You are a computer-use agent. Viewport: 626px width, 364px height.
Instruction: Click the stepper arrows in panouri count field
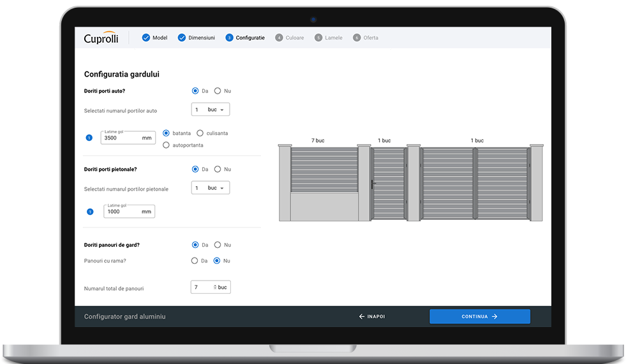[x=215, y=287]
